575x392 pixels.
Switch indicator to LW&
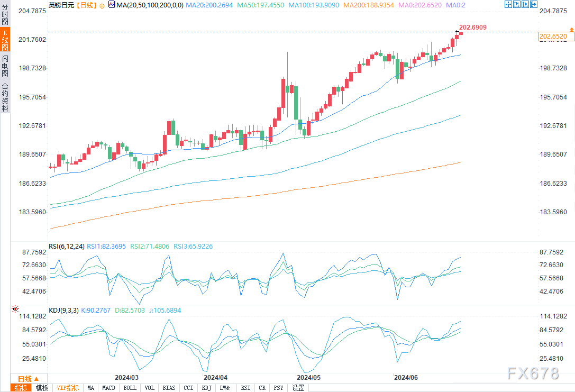(x=225, y=388)
